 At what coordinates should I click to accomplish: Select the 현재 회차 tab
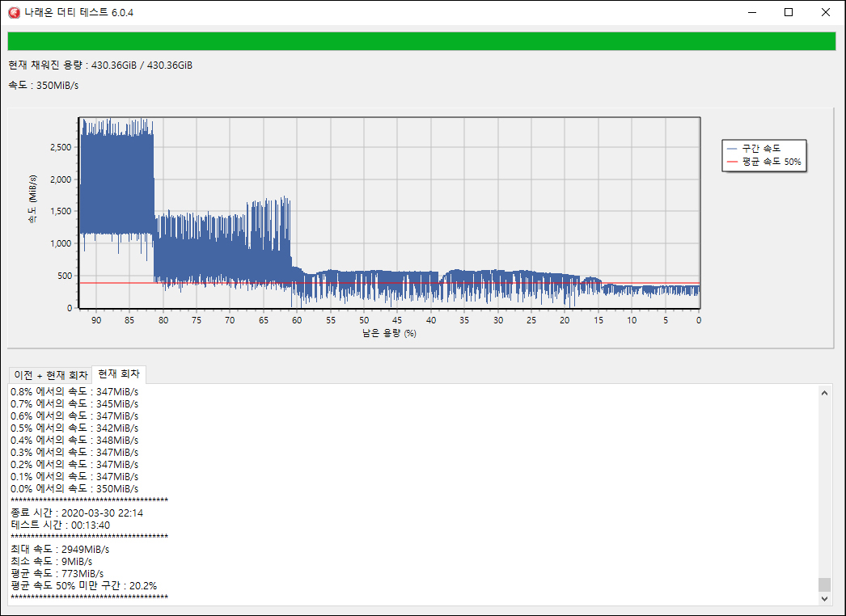119,373
